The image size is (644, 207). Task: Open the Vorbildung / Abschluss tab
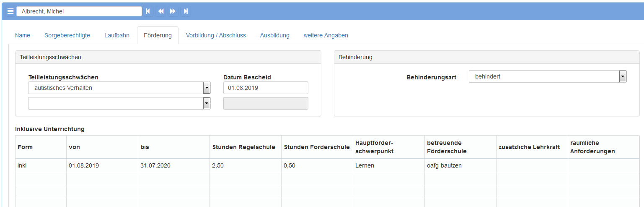click(216, 35)
